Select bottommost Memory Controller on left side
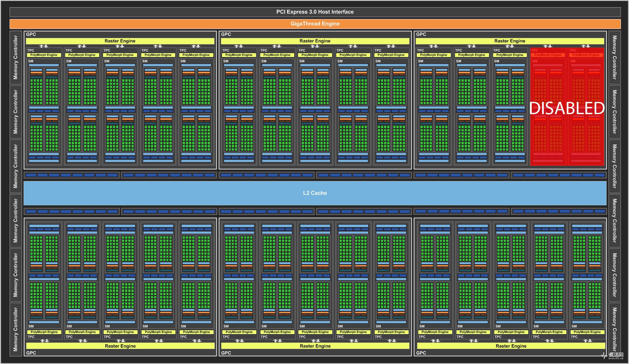 pyautogui.click(x=16, y=329)
